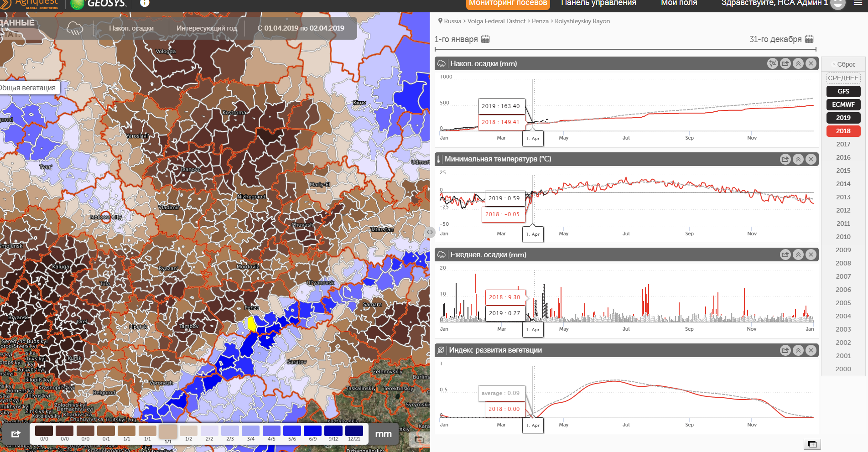This screenshot has width=868, height=452.
Task: Open the Мониторинг посевов tab
Action: point(508,4)
